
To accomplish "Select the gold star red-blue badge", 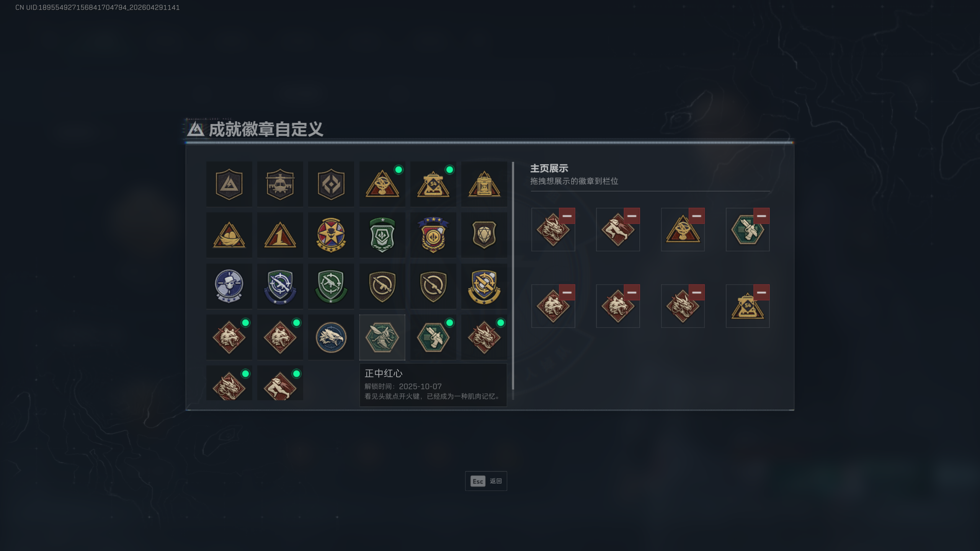I will click(331, 235).
